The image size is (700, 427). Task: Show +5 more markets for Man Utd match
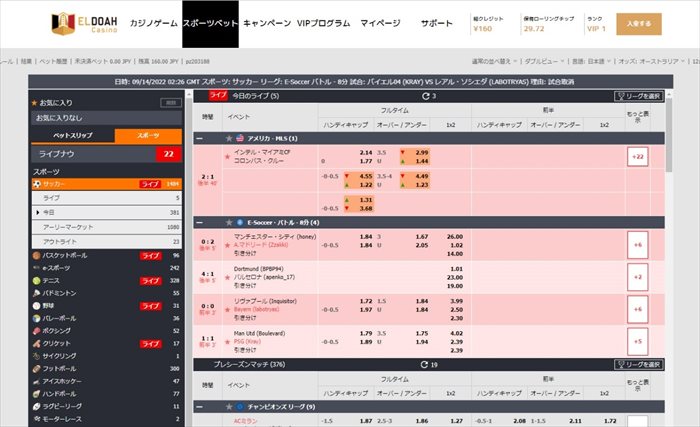tap(638, 342)
